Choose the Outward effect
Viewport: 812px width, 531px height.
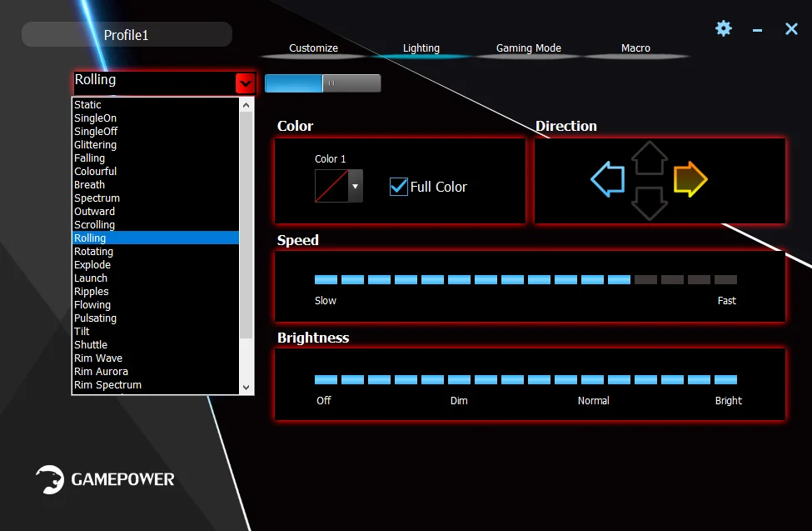(156, 212)
